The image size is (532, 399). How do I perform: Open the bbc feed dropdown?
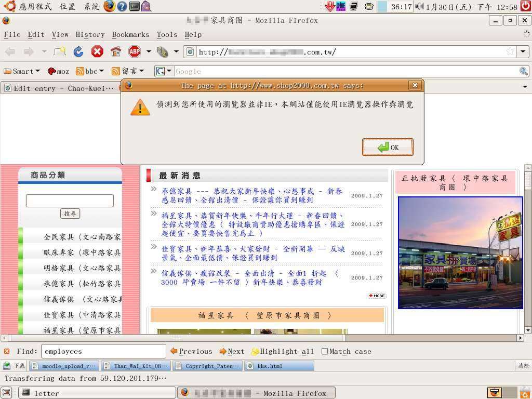click(x=90, y=71)
